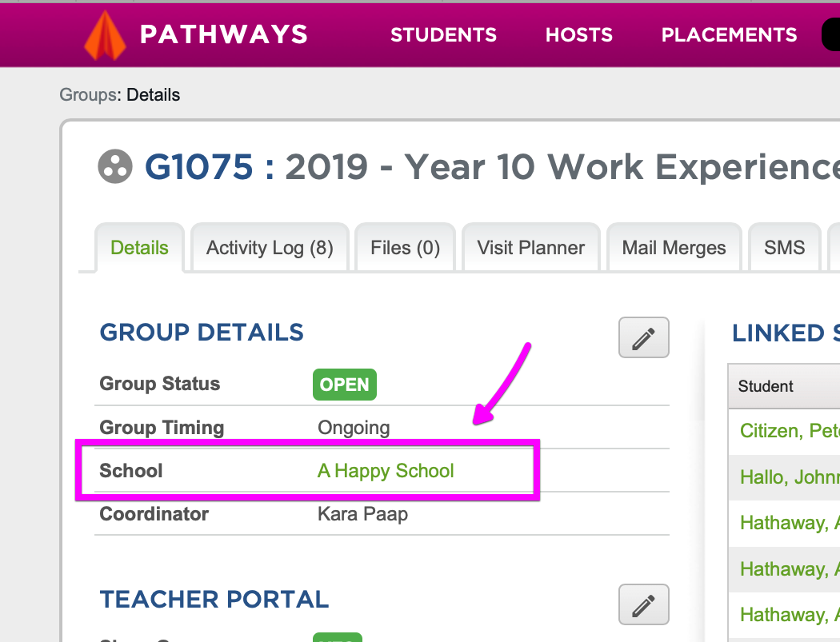Open the SMS tab
Viewport: 840px width, 642px height.
coord(784,248)
